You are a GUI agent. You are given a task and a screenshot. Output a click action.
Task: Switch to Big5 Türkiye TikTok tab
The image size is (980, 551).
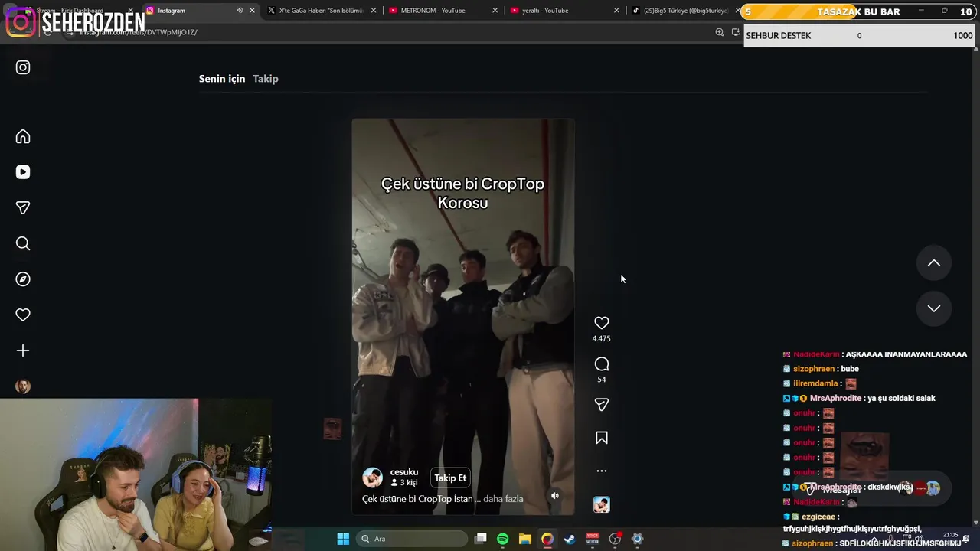(681, 11)
